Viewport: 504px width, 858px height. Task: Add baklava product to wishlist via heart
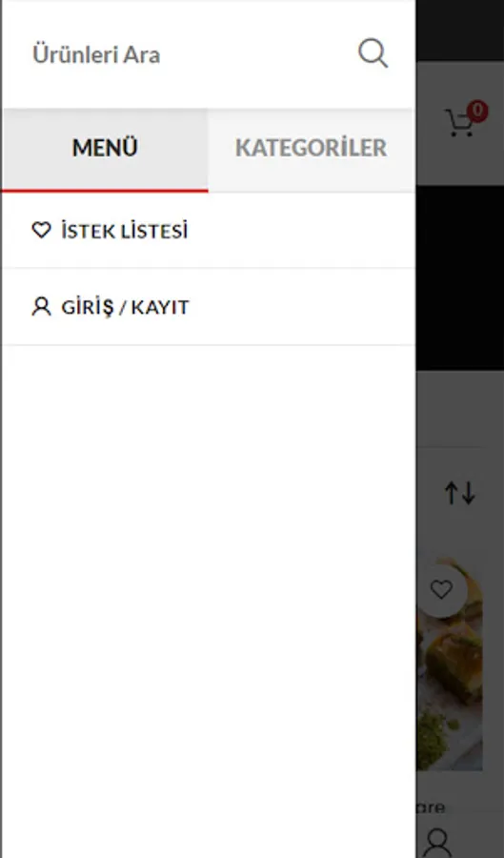441,590
